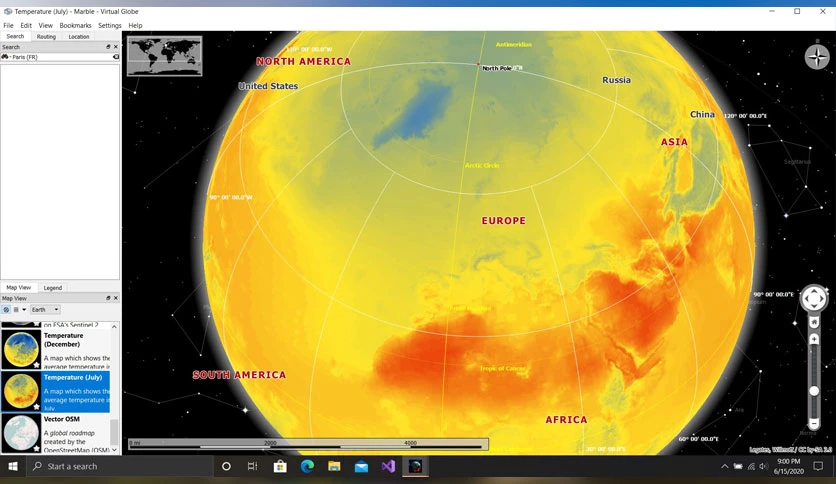Image resolution: width=836 pixels, height=484 pixels.
Task: Toggle favorite star on Temperature (July)
Action: pyautogui.click(x=36, y=407)
